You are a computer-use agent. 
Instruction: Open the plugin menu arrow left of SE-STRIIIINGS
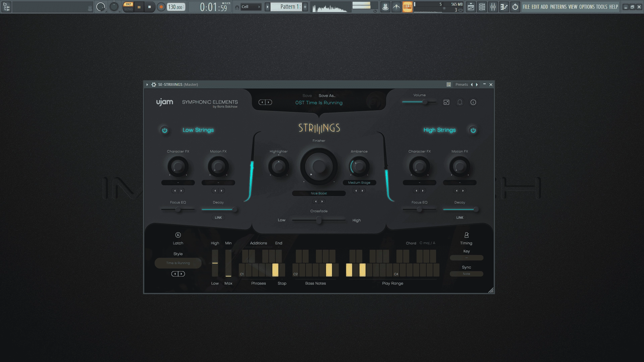[147, 84]
